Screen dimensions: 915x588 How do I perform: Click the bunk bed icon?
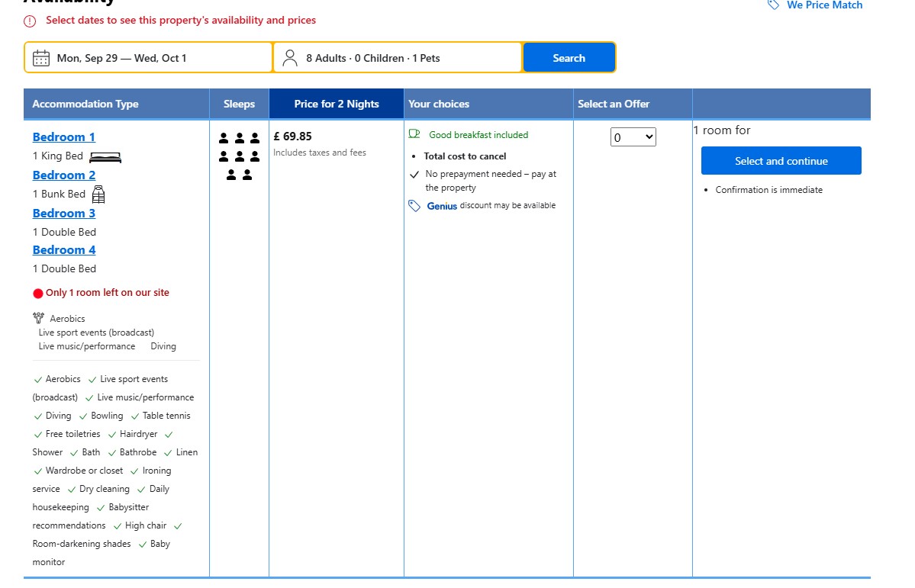[98, 194]
